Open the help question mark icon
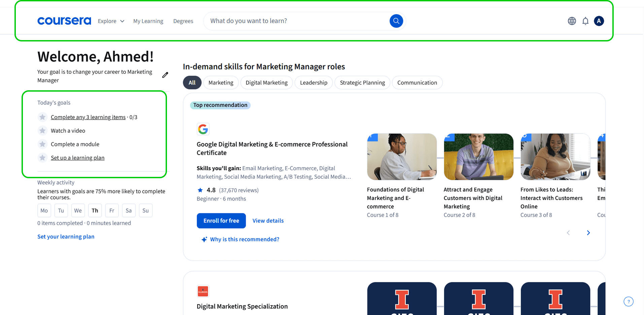The height and width of the screenshot is (315, 644). [628, 302]
